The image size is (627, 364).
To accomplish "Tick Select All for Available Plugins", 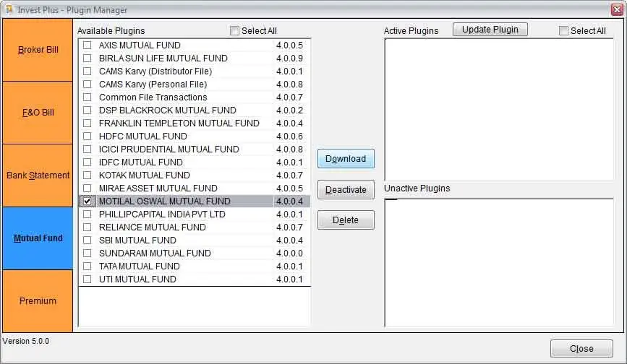I will (x=235, y=31).
